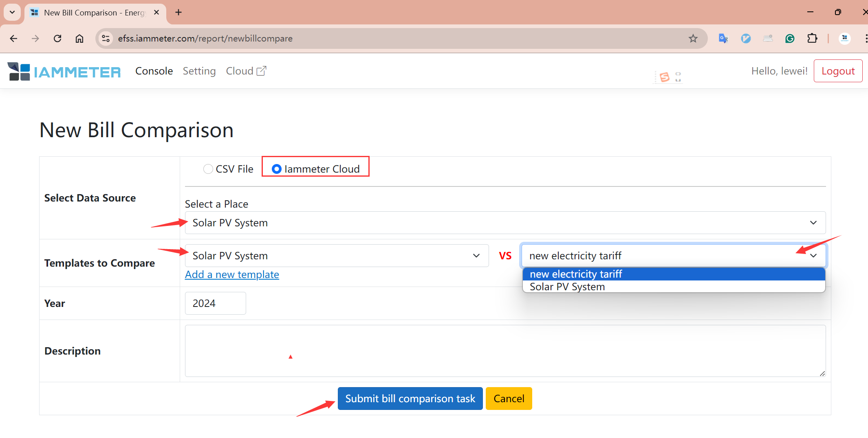Click the 'Templates to Compare' label
Screen dimensions: 868x438
99,263
